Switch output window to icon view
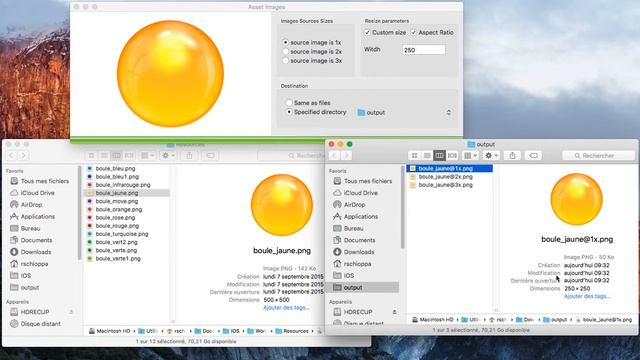 414,156
